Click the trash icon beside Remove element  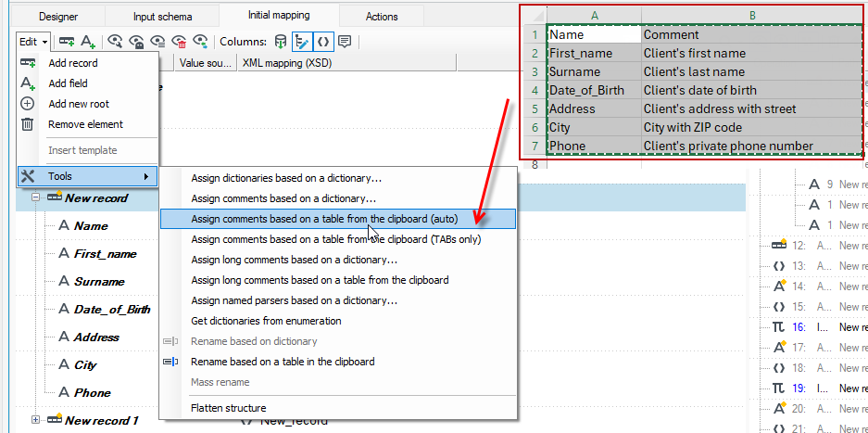(x=28, y=124)
